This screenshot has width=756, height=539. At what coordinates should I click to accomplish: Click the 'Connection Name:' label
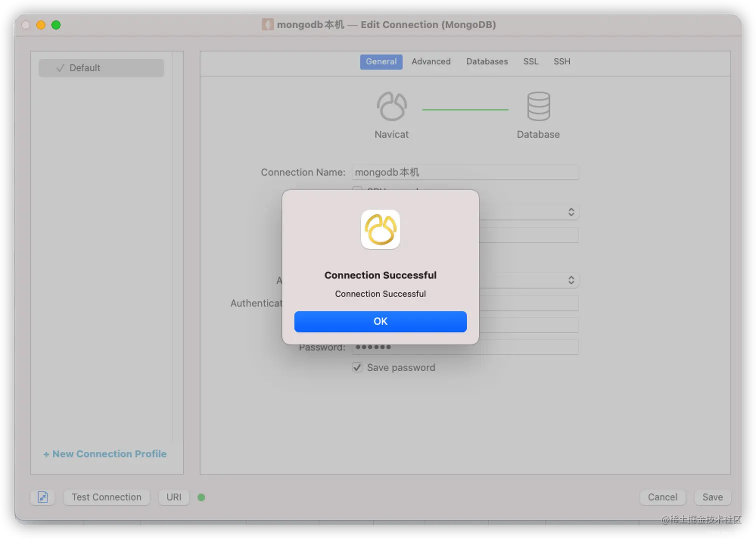[x=303, y=172]
